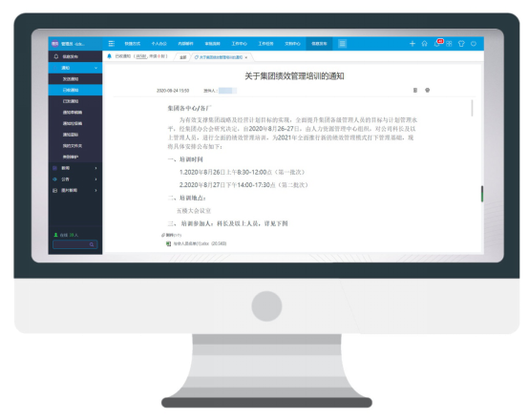Collapse the expanded 通知 sidebar section
Image resolution: width=529 pixels, height=420 pixels.
coord(75,68)
